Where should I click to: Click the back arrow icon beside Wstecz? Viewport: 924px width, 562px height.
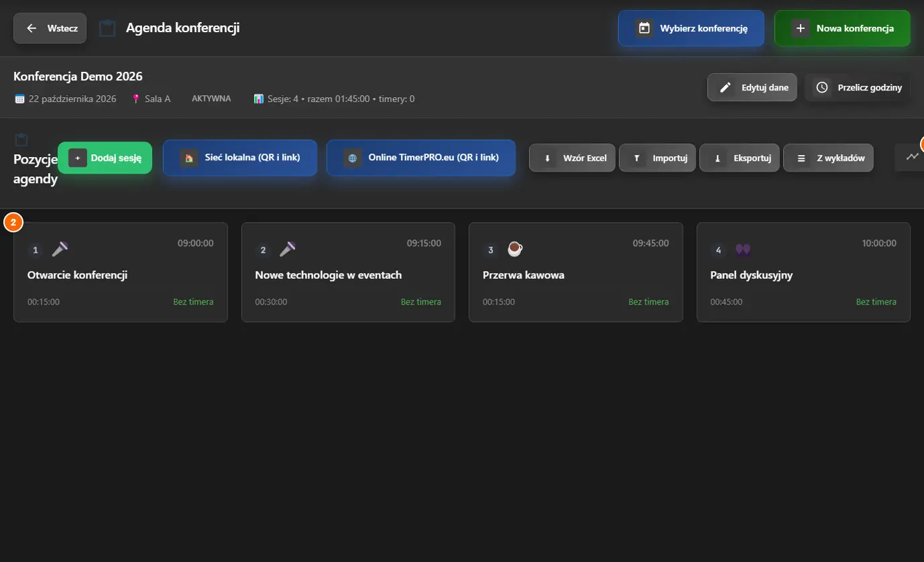click(31, 28)
